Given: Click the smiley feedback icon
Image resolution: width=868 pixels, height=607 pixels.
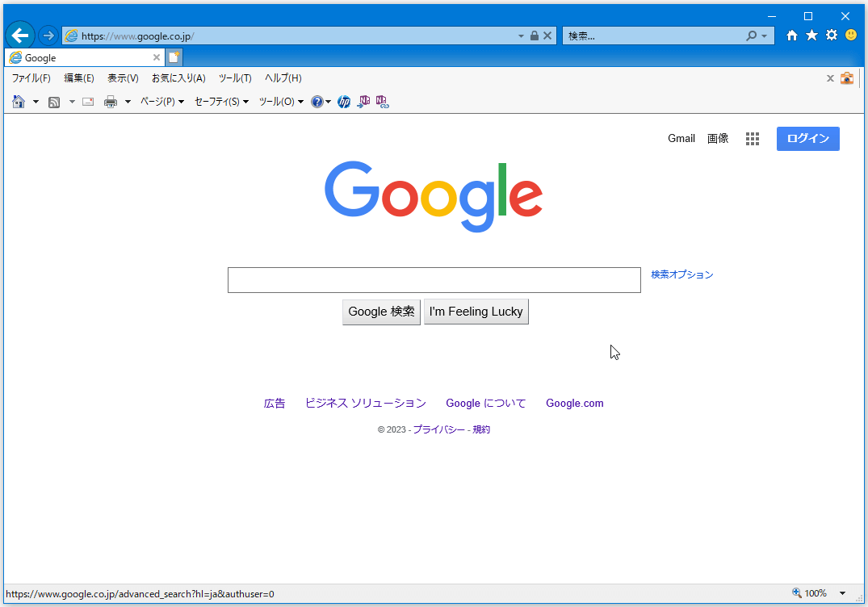Looking at the screenshot, I should pos(851,36).
